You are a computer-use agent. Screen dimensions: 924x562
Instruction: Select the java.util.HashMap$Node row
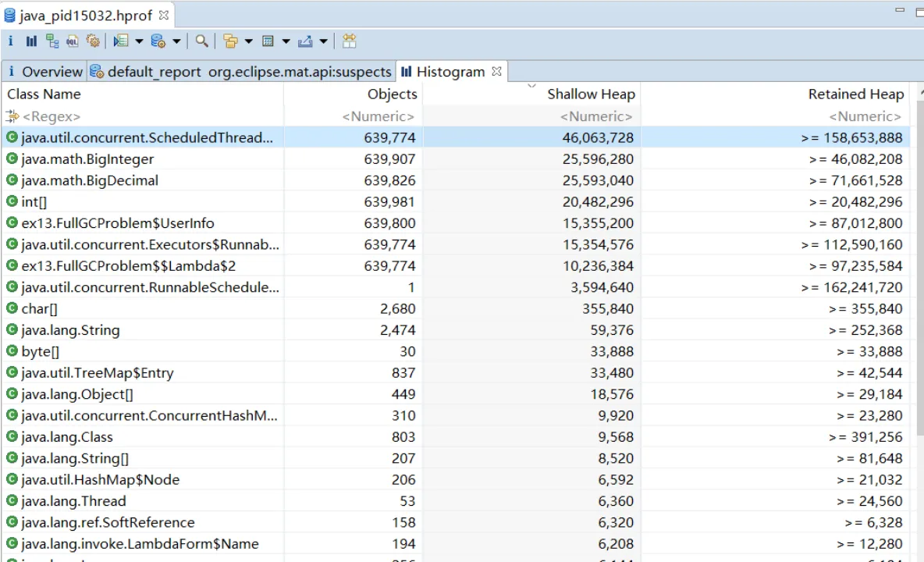click(456, 479)
